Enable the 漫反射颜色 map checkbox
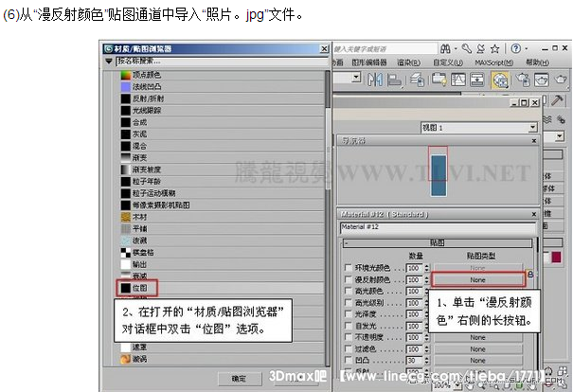 point(349,279)
